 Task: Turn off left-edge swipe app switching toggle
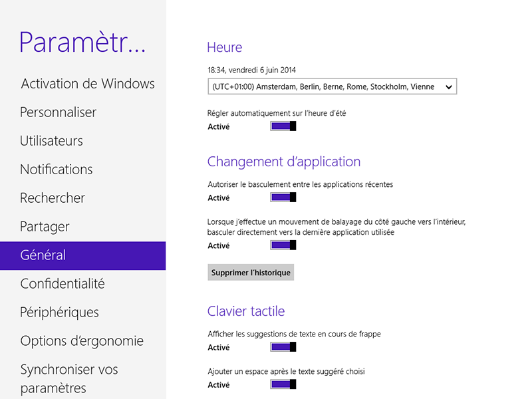click(283, 245)
